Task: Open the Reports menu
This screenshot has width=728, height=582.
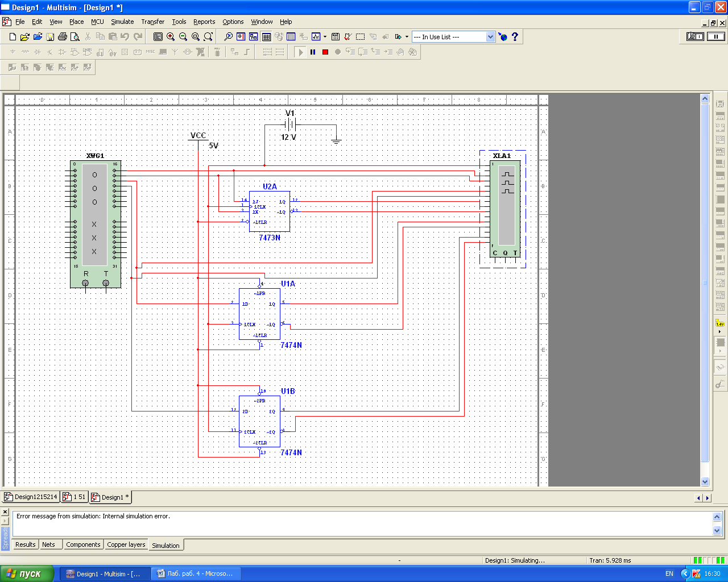Action: coord(204,22)
